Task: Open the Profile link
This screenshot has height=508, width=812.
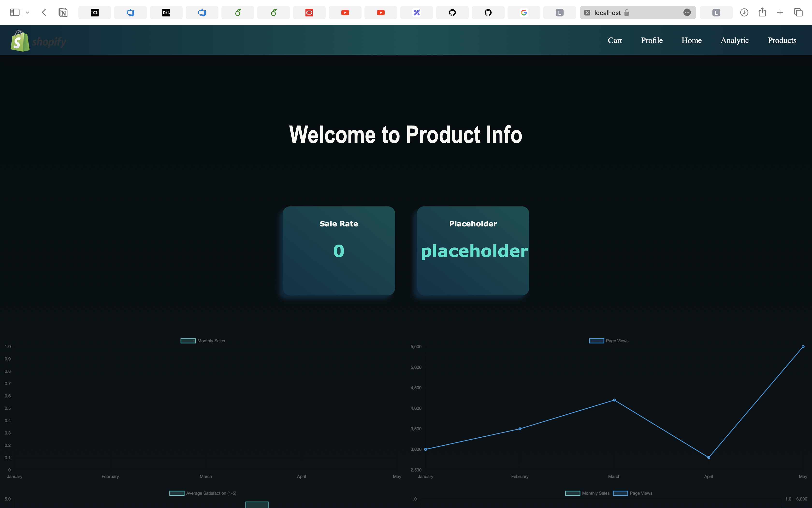Action: (652, 40)
